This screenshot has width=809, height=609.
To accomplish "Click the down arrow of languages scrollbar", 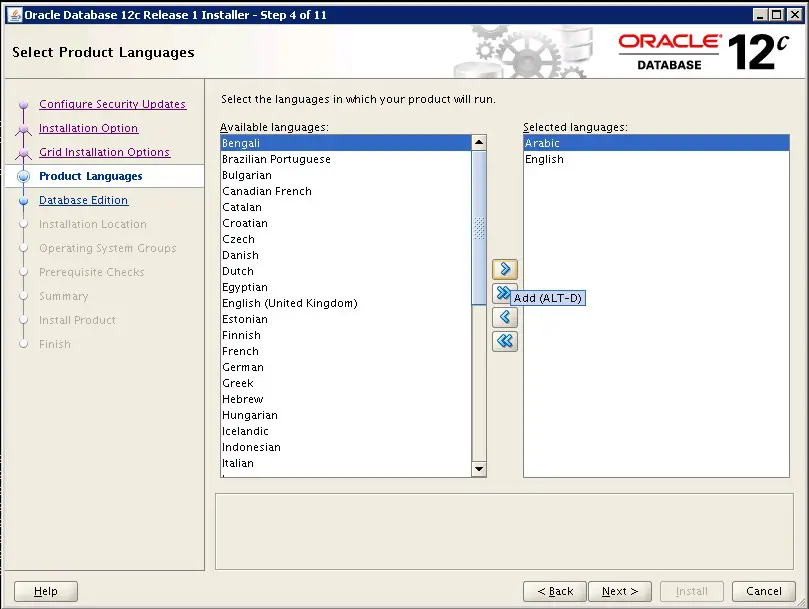I will point(479,469).
